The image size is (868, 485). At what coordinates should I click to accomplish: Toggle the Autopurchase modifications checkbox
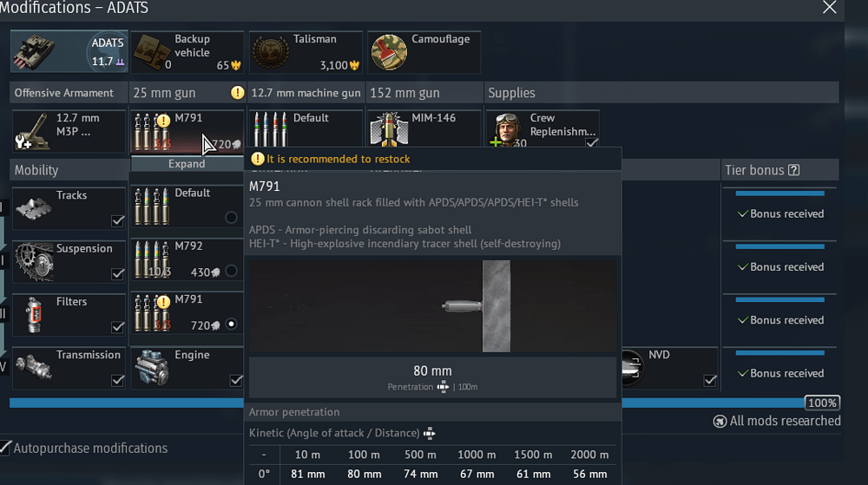7,448
